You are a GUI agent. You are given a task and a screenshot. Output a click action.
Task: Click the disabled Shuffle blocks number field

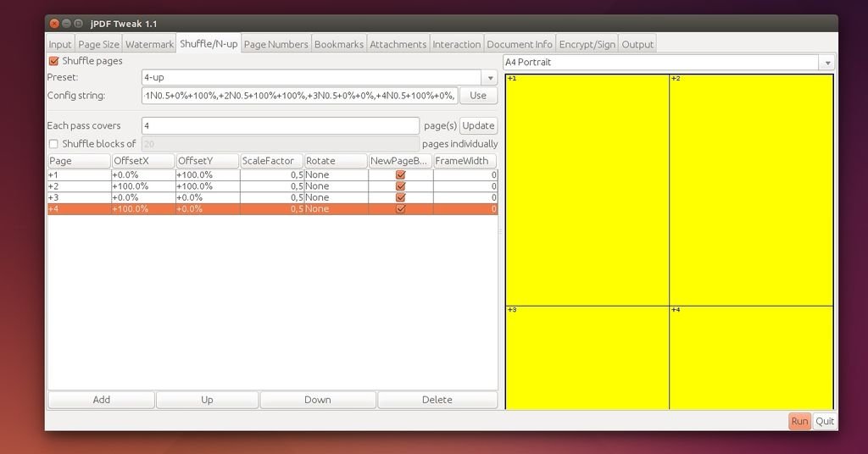[x=280, y=144]
